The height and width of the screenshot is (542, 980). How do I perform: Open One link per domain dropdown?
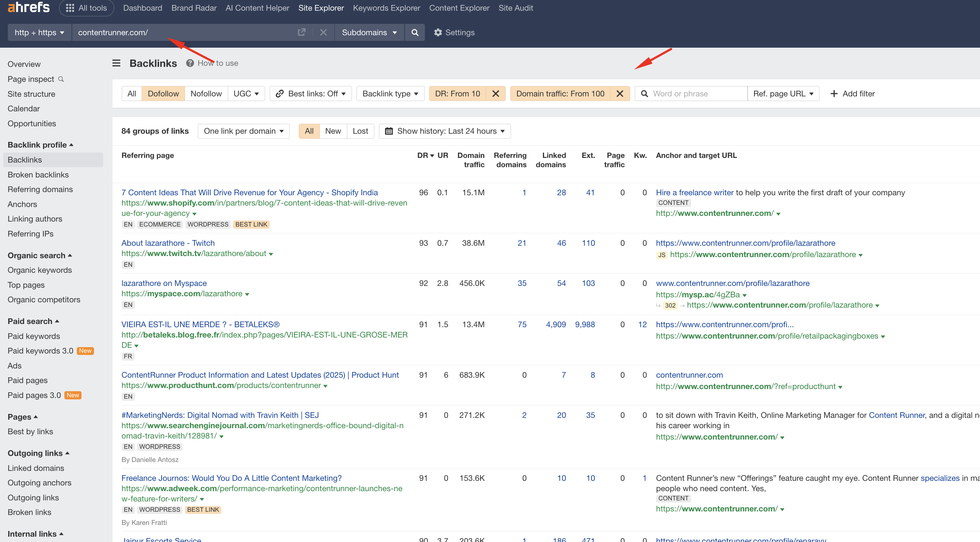243,131
